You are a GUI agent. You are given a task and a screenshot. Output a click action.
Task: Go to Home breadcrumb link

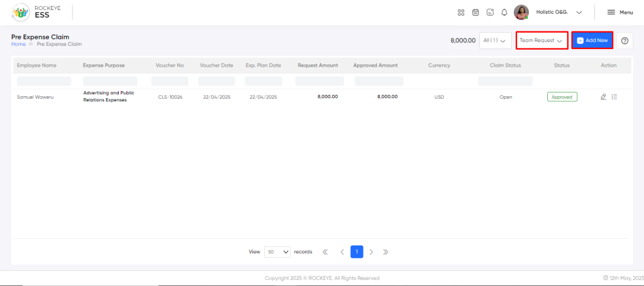click(x=18, y=44)
